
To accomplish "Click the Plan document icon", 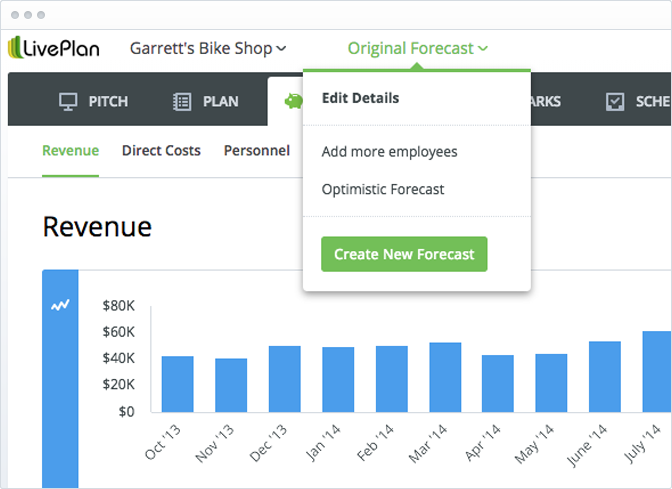I will tap(182, 102).
